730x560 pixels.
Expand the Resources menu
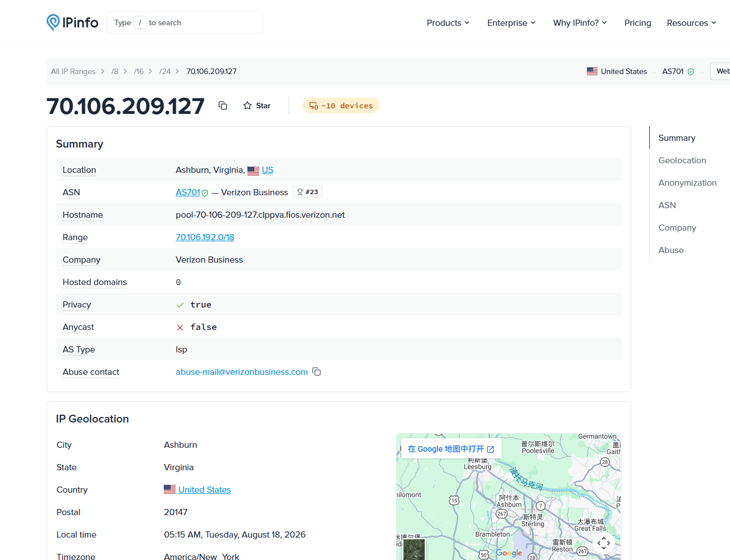691,22
